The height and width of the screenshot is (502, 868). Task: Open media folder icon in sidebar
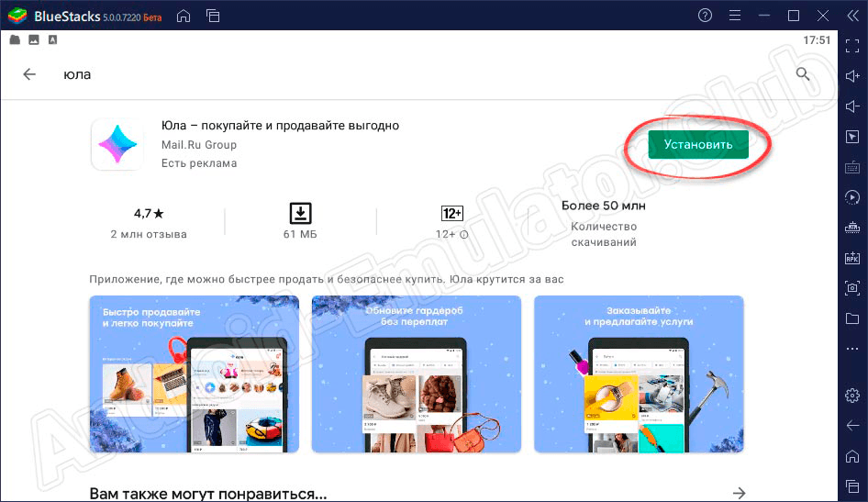(852, 318)
